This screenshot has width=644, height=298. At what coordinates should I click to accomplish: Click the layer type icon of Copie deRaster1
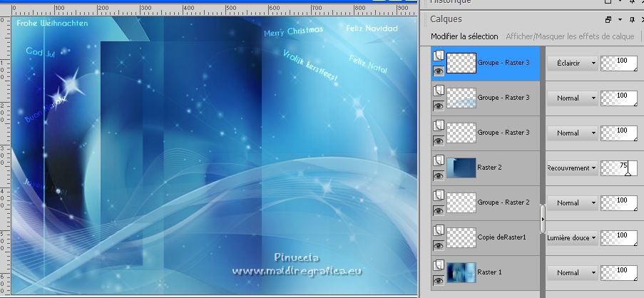439,230
